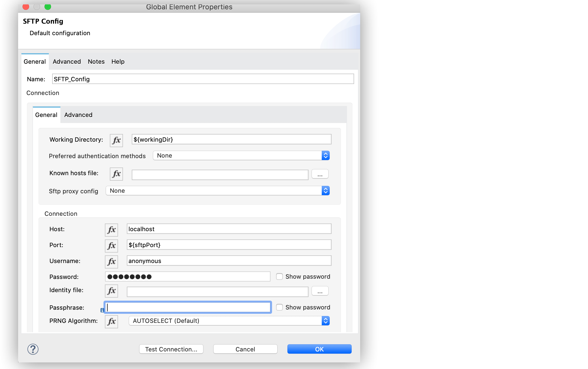Open the expression editor for Working Directory
The image size is (588, 369).
116,140
